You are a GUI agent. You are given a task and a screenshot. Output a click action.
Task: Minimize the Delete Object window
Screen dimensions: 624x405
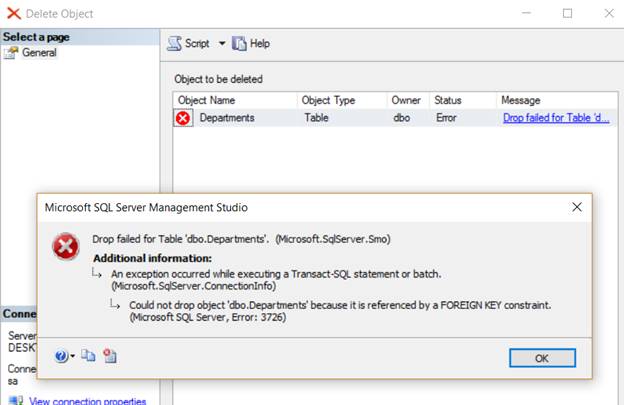(x=521, y=13)
